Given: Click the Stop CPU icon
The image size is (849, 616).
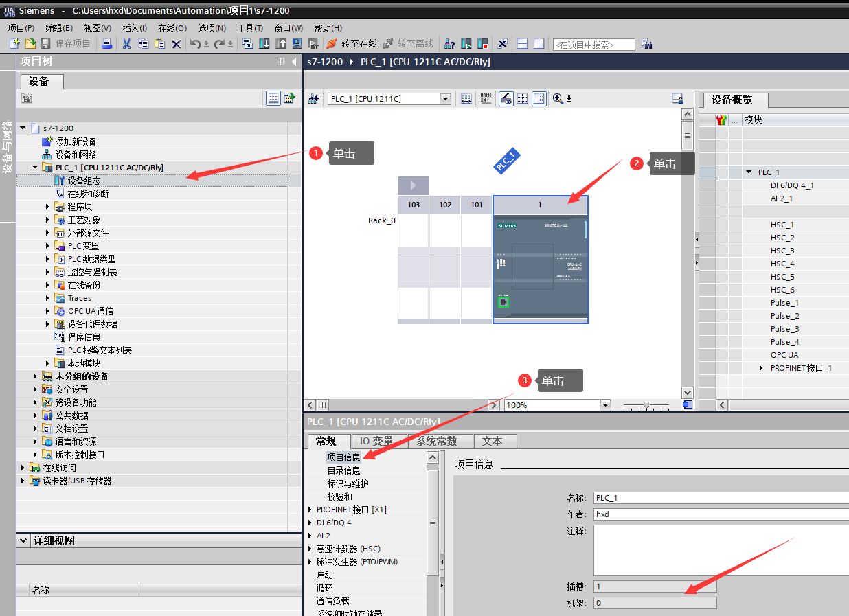Looking at the screenshot, I should (483, 44).
